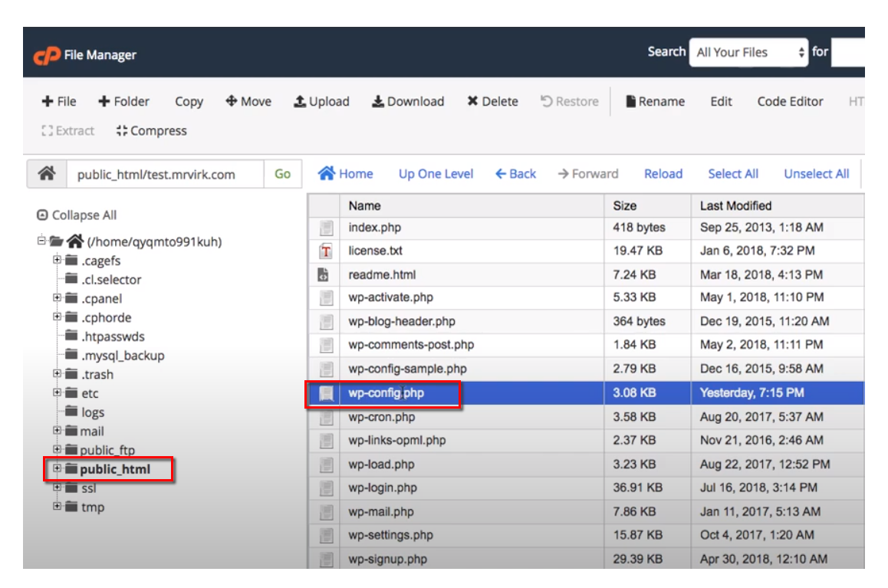
Task: Click Select All
Action: point(733,174)
